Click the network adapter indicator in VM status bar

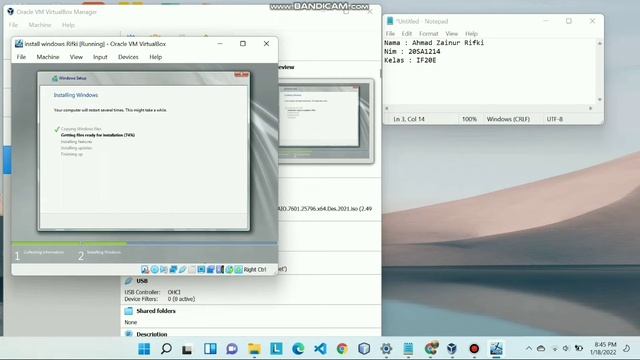(173, 269)
